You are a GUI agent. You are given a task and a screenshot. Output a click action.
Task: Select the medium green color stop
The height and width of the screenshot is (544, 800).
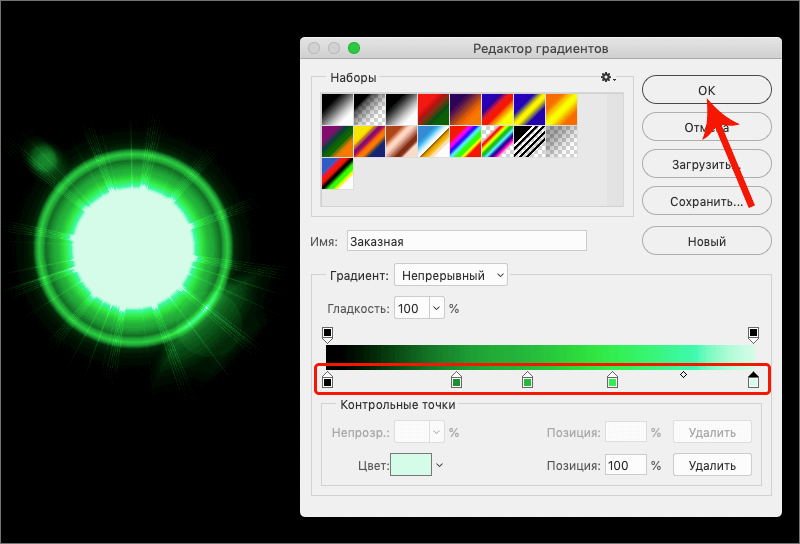pos(528,380)
